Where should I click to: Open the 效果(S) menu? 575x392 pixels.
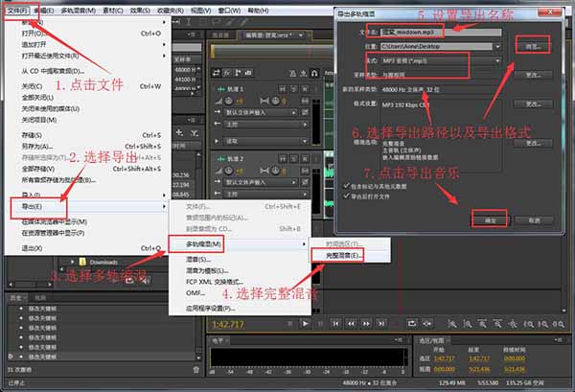click(x=140, y=11)
